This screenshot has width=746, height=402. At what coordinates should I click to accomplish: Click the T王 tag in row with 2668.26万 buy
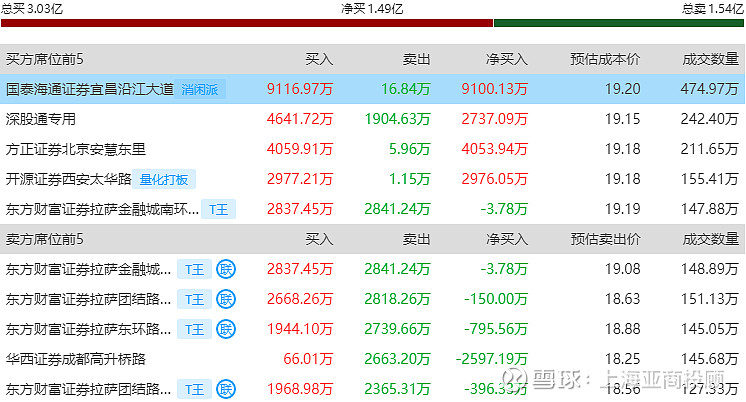pyautogui.click(x=194, y=300)
